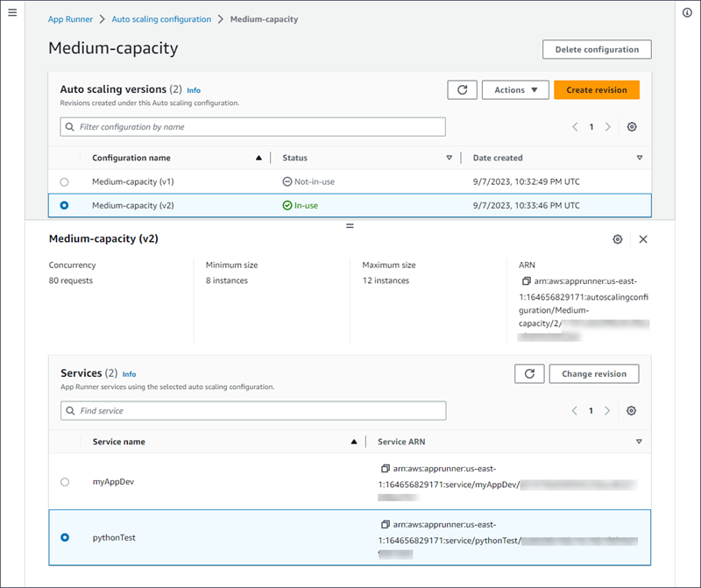Open preferences gear for the Services table
Image resolution: width=701 pixels, height=588 pixels.
(632, 410)
